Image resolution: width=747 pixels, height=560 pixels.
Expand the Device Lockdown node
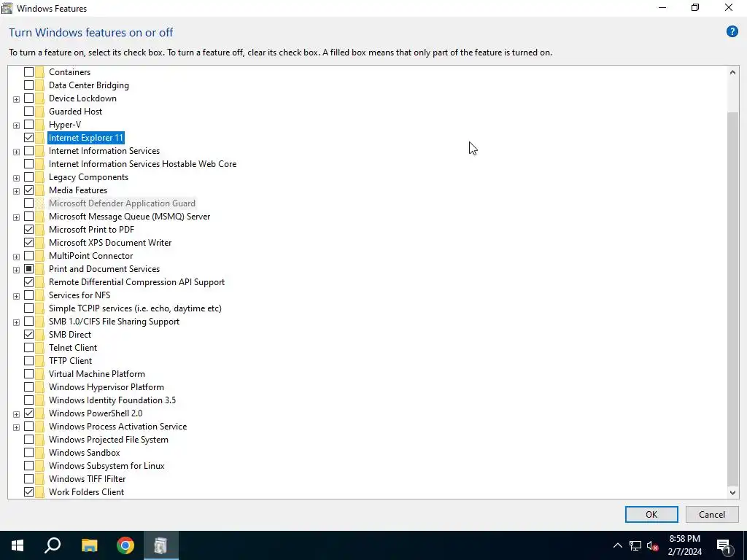point(16,99)
